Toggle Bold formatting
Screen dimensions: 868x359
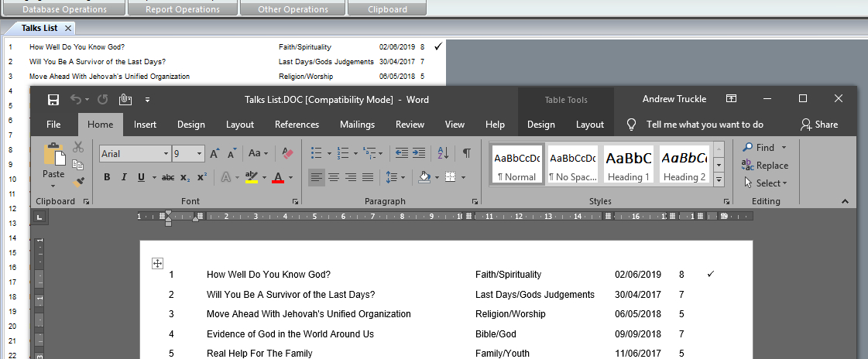(x=107, y=177)
